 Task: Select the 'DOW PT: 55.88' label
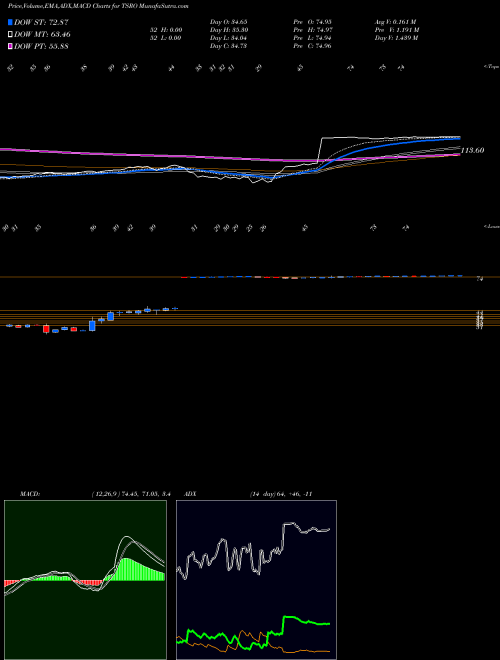pyautogui.click(x=41, y=46)
